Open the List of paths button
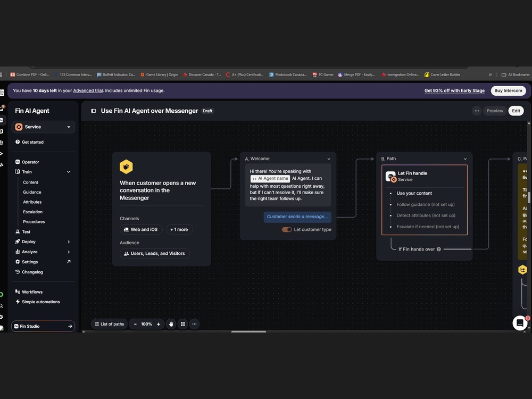Viewport: 532px width, 399px height. tap(109, 324)
